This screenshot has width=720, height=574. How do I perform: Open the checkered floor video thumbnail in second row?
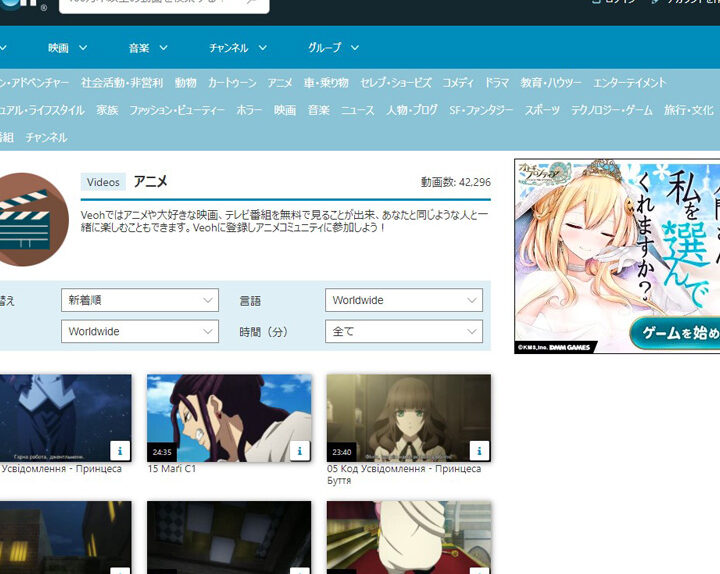(229, 537)
